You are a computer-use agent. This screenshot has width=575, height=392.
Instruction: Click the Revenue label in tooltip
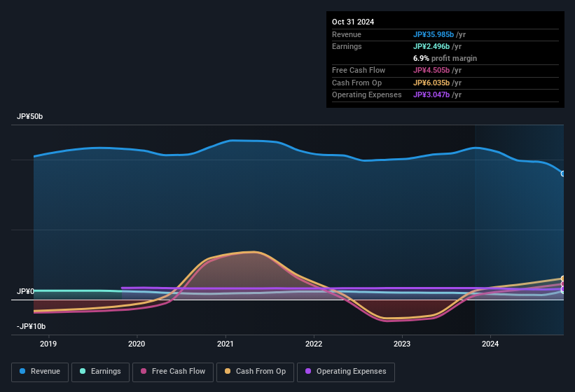347,34
